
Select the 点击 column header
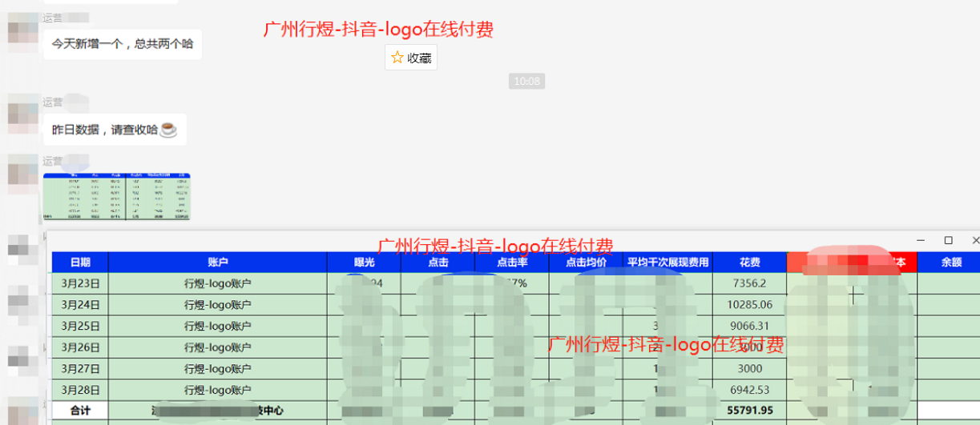[x=438, y=263]
